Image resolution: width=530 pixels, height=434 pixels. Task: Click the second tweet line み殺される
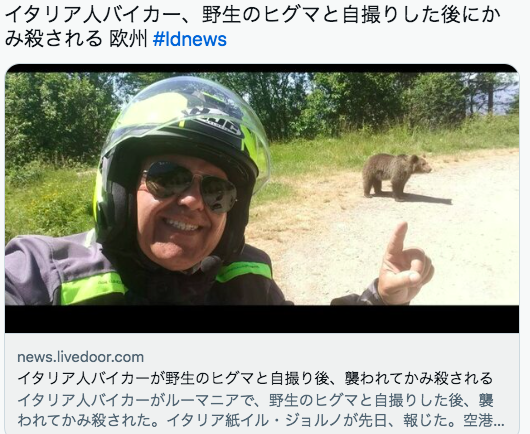[53, 39]
